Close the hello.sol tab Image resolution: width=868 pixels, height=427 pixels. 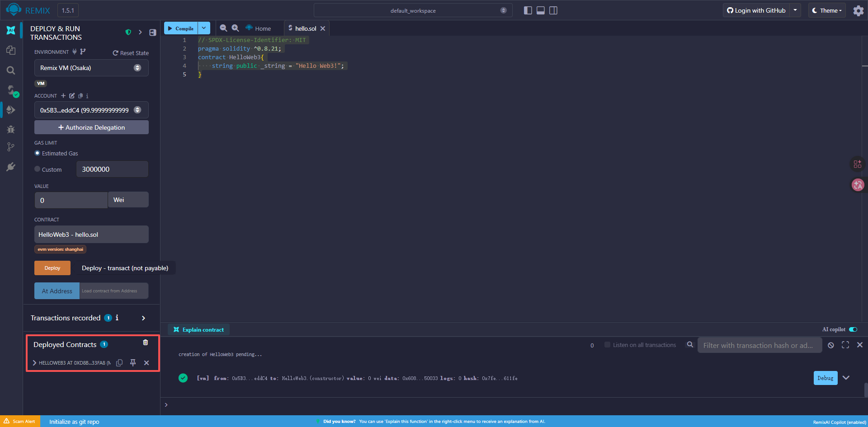[323, 28]
